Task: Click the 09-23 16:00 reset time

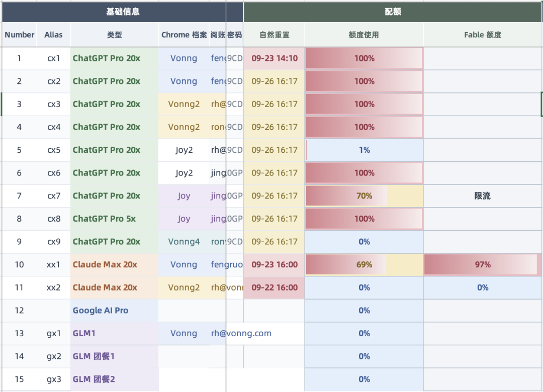Action: tap(275, 264)
